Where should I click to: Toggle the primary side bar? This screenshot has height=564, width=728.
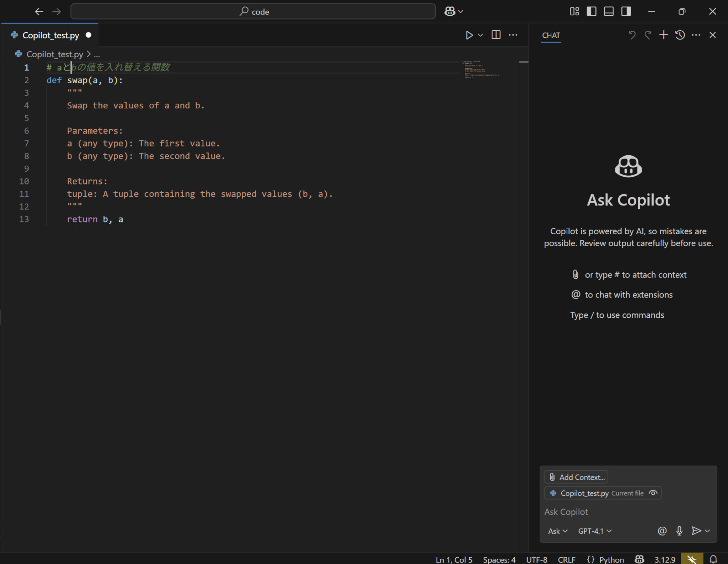coord(591,11)
